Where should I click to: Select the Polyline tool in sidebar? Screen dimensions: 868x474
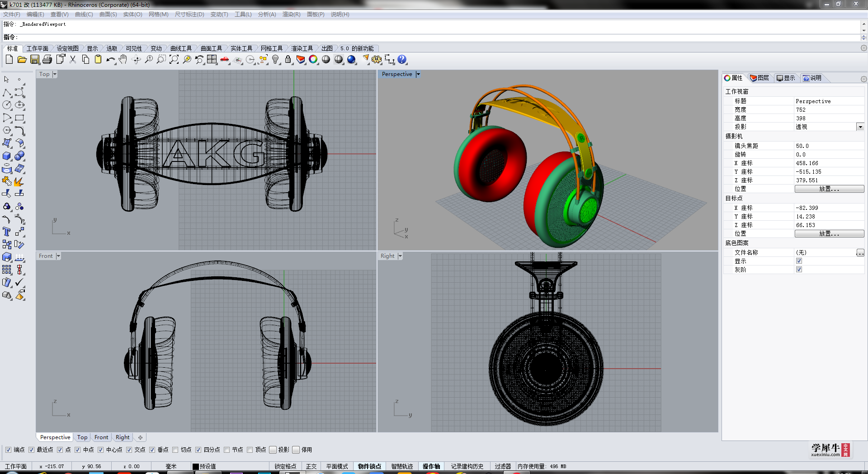[7, 93]
